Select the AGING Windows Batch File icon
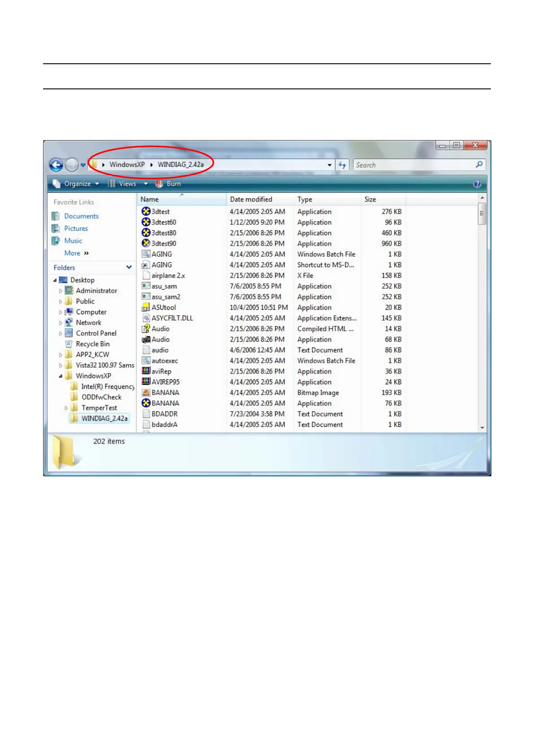This screenshot has width=534, height=756. coord(146,254)
